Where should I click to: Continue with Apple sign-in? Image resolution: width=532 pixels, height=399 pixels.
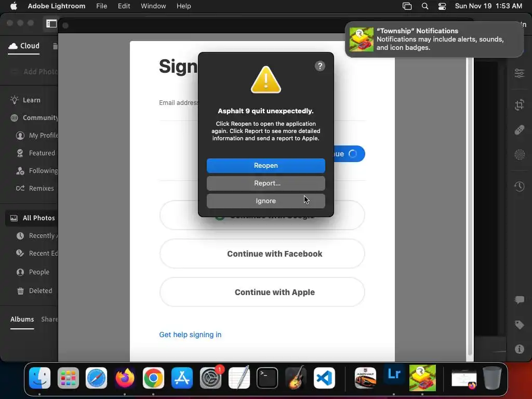[x=262, y=292]
